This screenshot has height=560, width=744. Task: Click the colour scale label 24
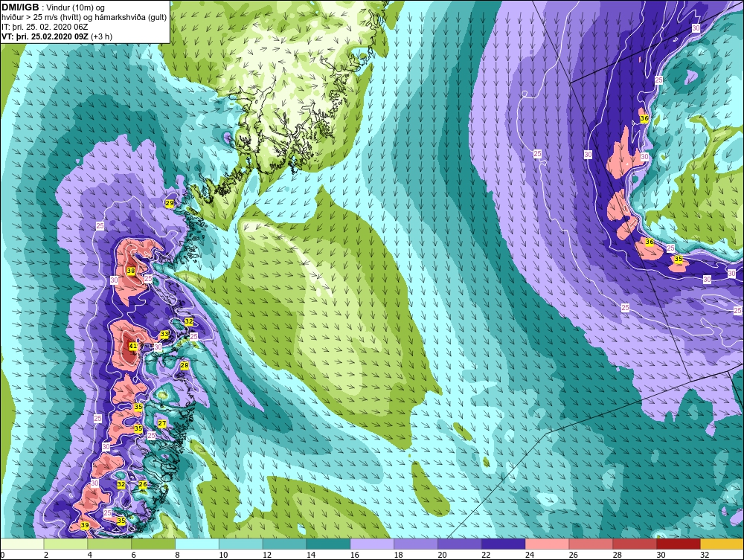point(530,555)
